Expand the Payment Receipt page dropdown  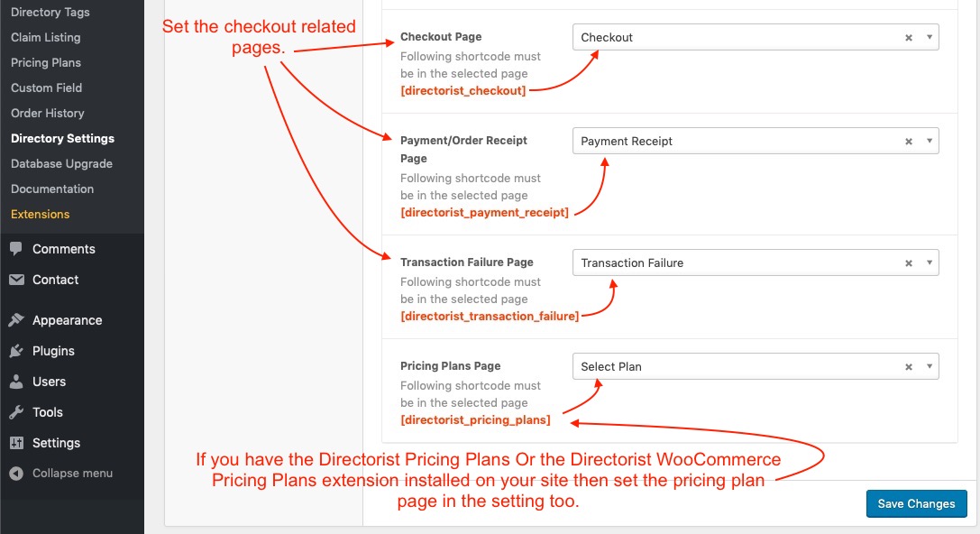[929, 142]
